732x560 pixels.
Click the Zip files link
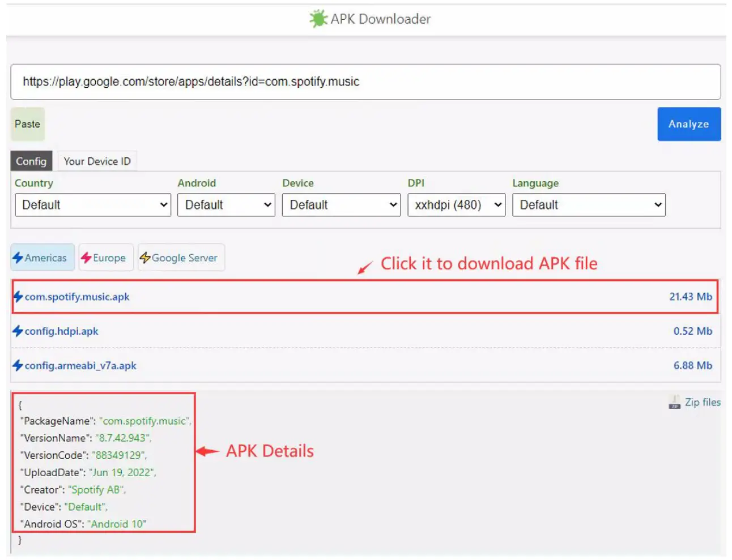(x=703, y=402)
